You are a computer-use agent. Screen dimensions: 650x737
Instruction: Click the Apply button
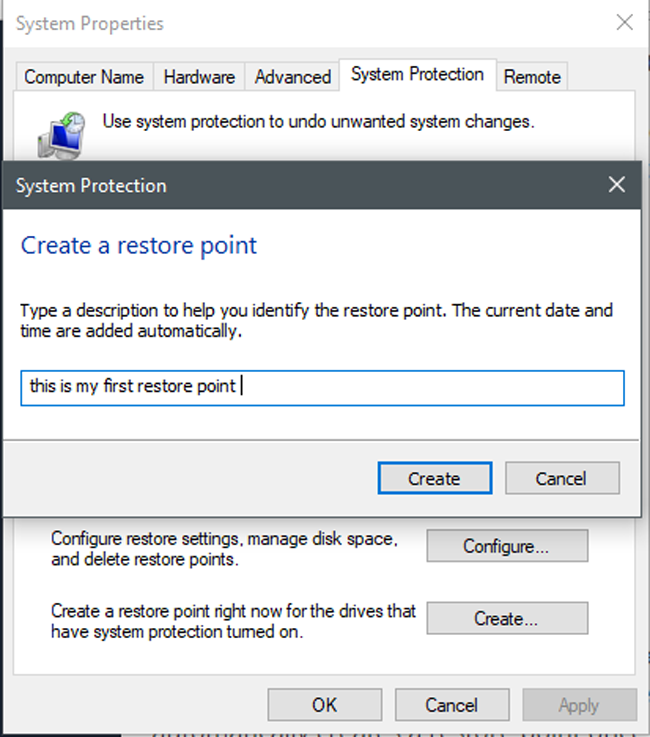tap(578, 705)
